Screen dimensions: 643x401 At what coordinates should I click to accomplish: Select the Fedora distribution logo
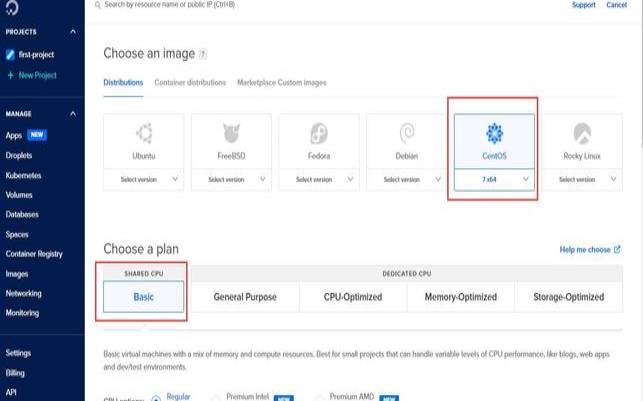(319, 134)
